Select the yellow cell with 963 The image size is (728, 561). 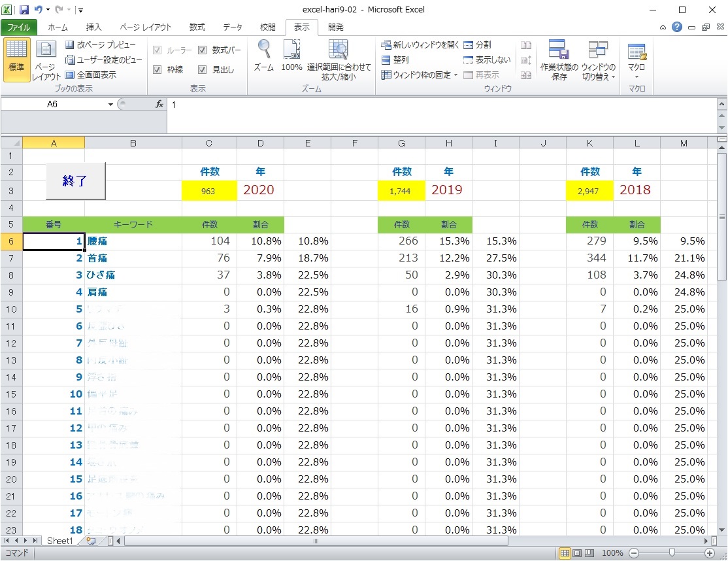(x=209, y=191)
